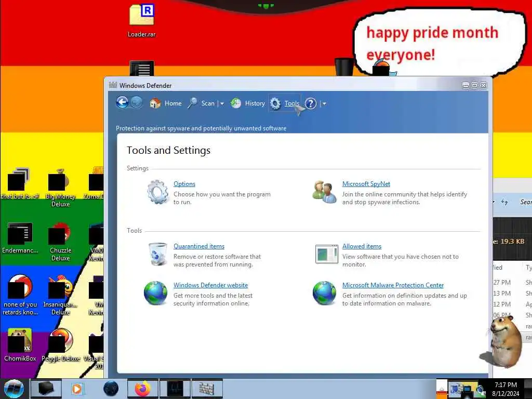532x399 pixels.
Task: Click the Tools gear icon in toolbar
Action: 275,103
